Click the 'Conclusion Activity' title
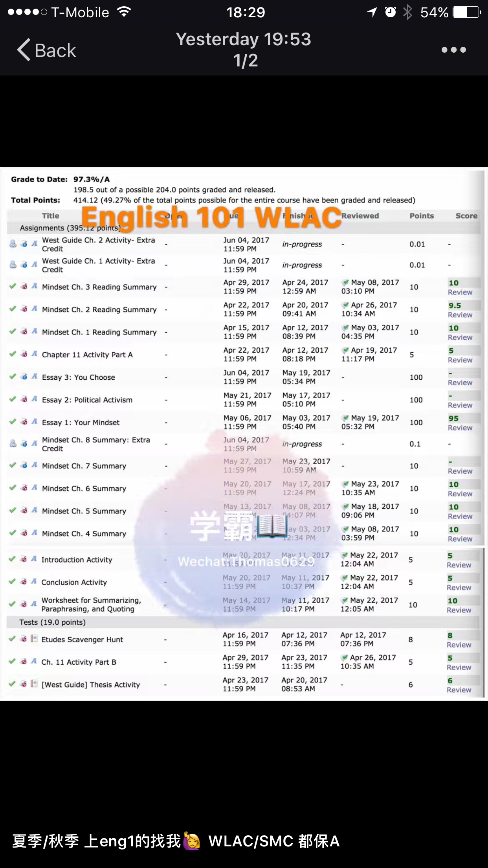488x868 pixels. click(74, 582)
